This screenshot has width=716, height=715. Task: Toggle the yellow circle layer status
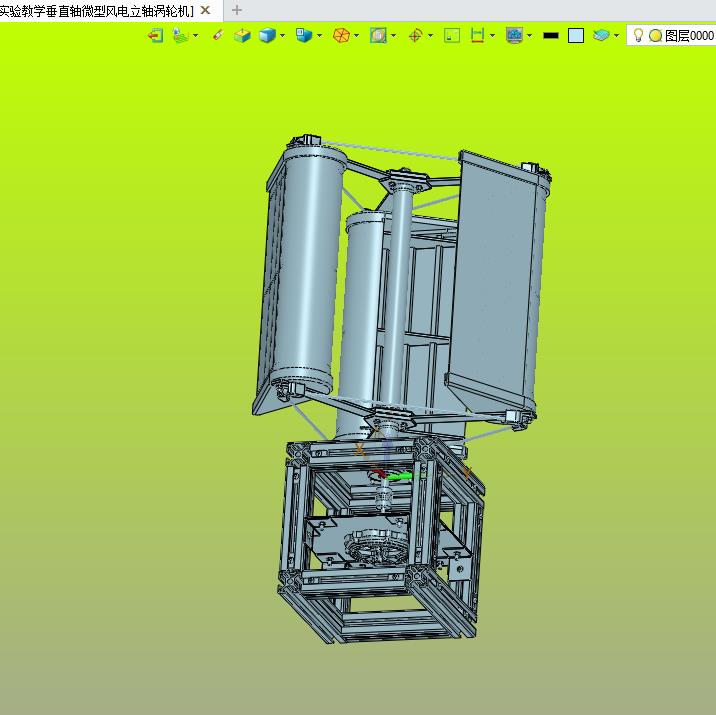[x=655, y=35]
